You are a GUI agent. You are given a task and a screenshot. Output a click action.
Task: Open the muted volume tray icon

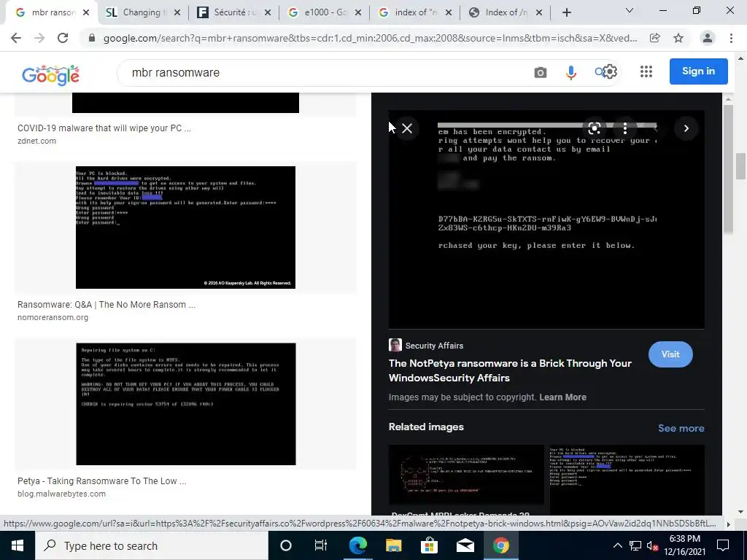coord(652,546)
